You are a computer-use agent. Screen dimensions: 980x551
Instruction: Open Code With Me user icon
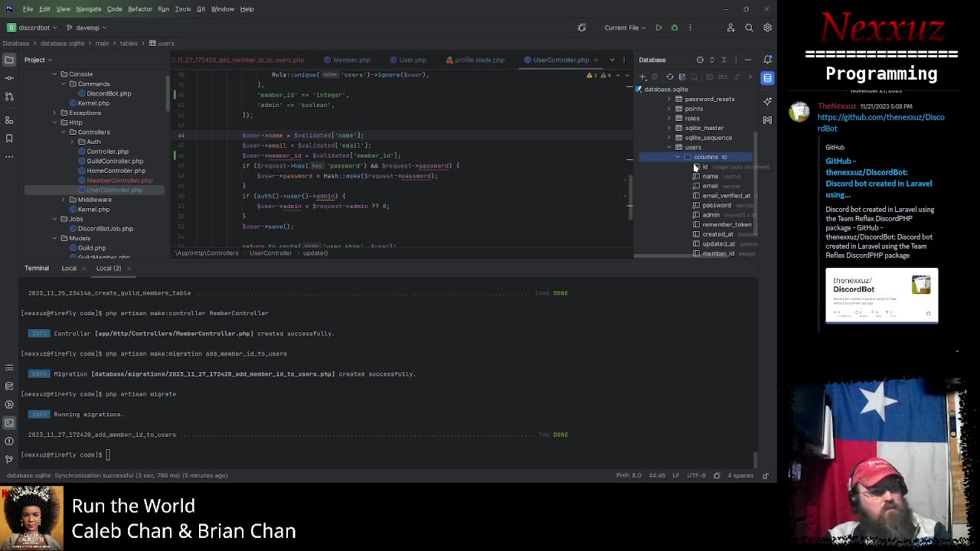(x=730, y=28)
